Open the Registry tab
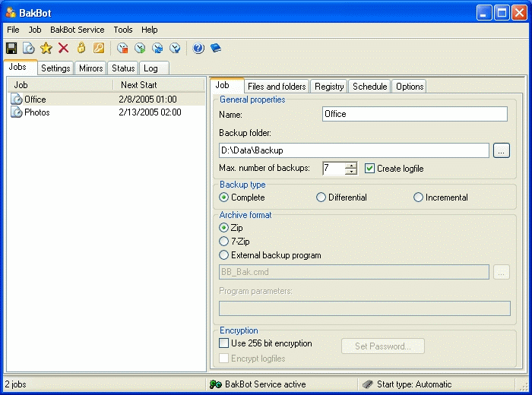 329,87
